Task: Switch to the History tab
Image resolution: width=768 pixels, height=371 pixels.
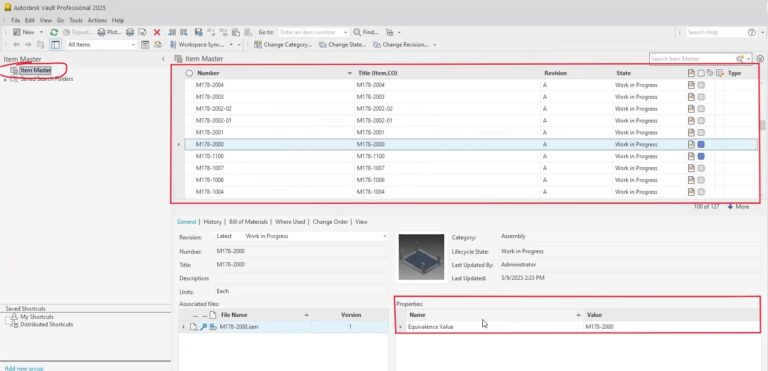Action: click(213, 222)
